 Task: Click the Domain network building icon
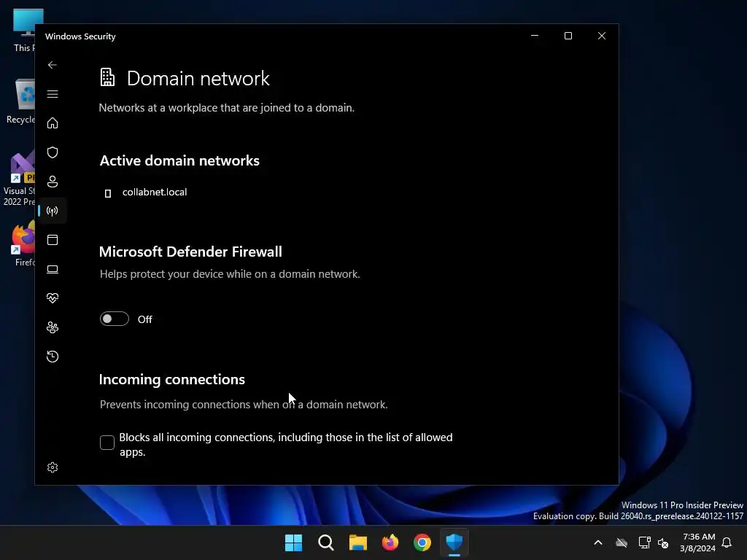[108, 77]
